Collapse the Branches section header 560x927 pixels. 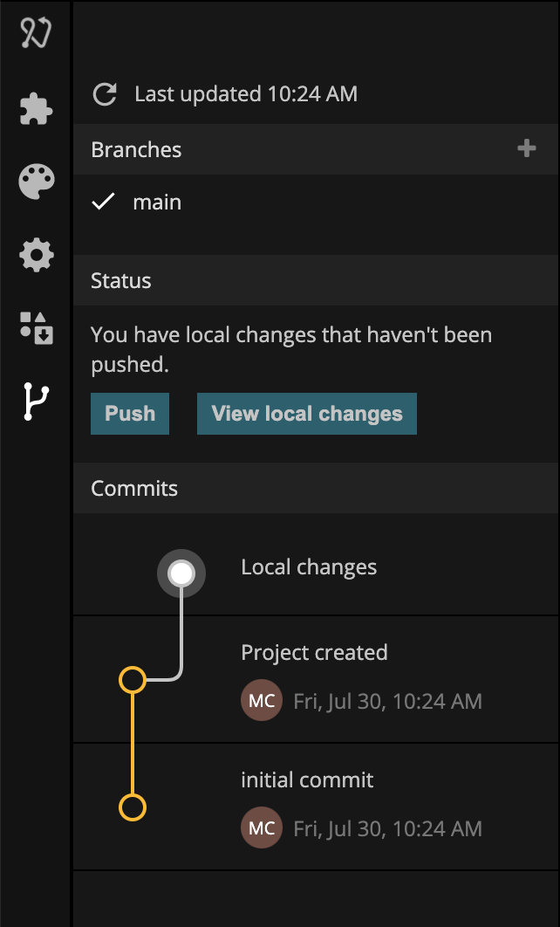[x=316, y=149]
